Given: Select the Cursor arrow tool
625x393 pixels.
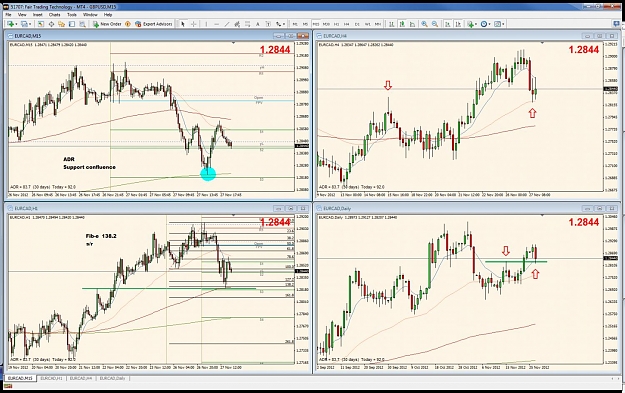Looking at the screenshot, I should (x=183, y=24).
